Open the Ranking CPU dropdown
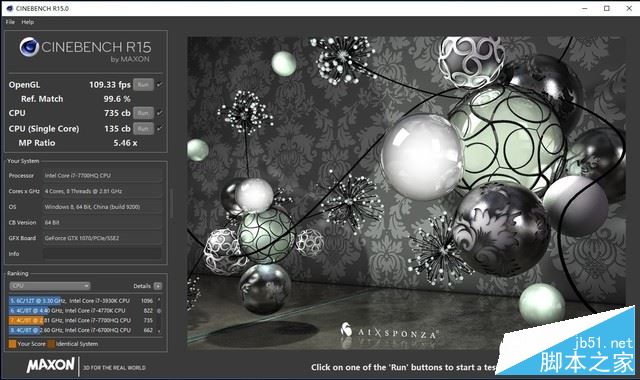Screen dimensions: 640x380 click(49, 286)
